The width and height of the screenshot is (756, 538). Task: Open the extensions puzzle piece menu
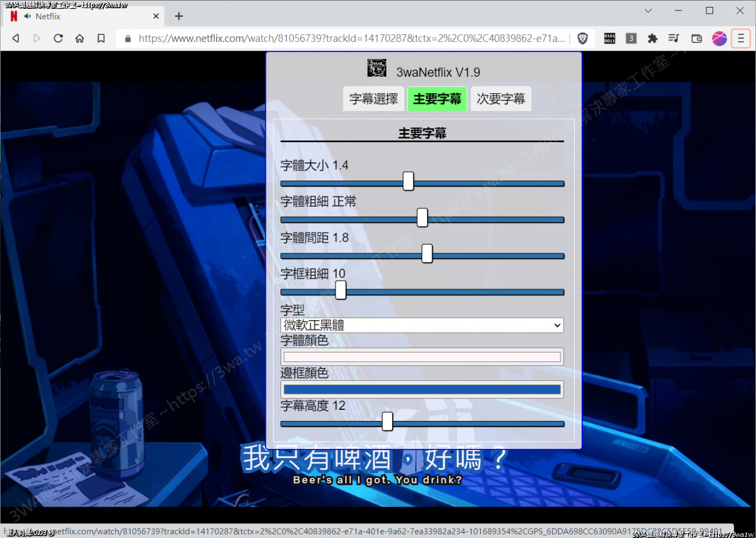point(652,38)
